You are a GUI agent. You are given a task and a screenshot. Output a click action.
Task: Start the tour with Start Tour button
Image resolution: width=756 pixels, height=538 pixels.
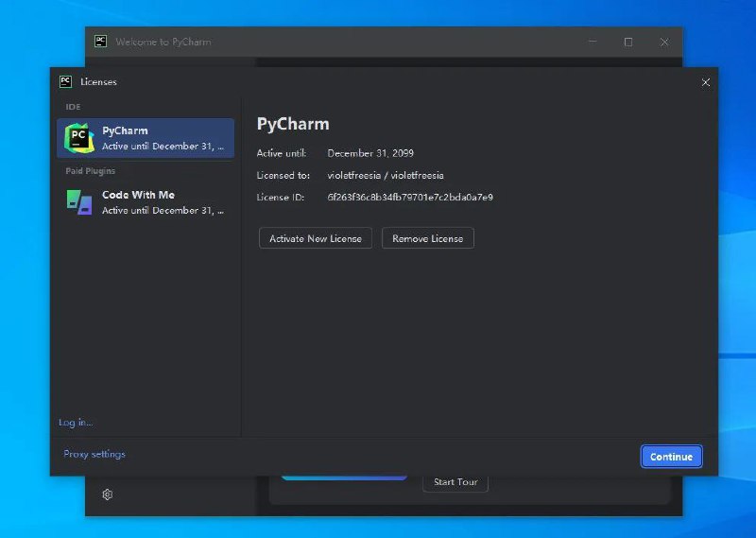455,482
